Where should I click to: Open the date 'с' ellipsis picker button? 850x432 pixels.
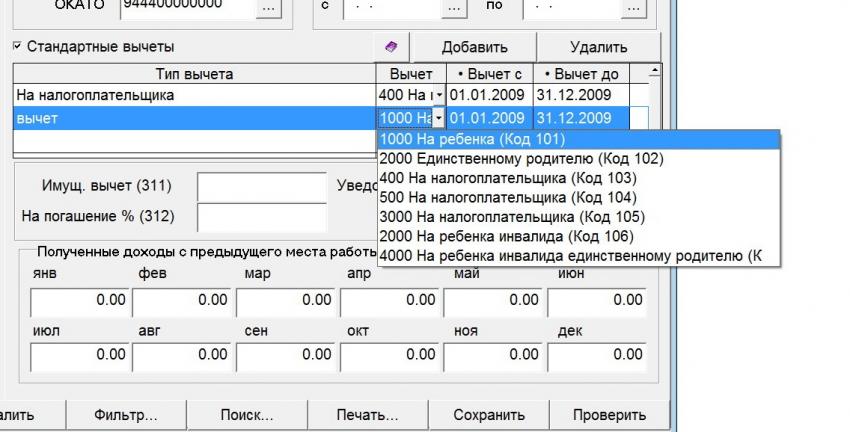pyautogui.click(x=455, y=8)
